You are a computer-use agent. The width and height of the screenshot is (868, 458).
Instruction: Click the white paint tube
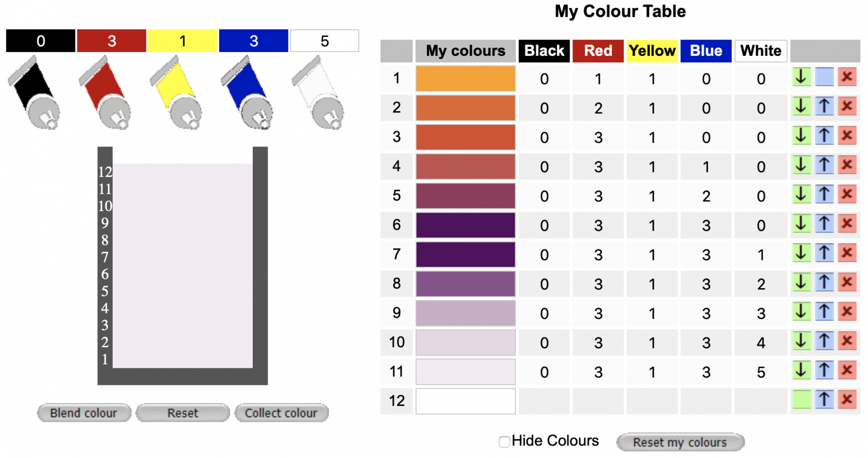[318, 93]
